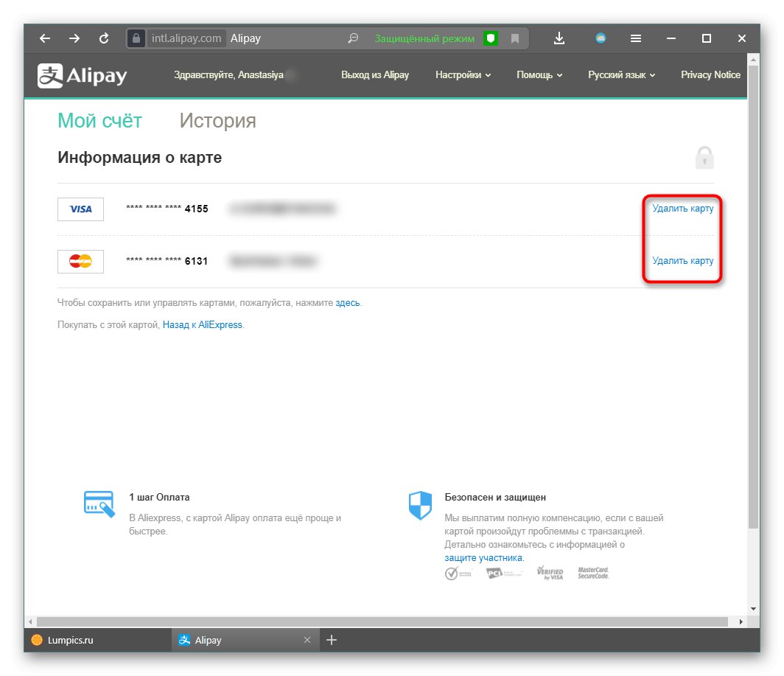Click the Verified by VISA badge
Viewport: 784px width, 676px height.
pos(550,573)
